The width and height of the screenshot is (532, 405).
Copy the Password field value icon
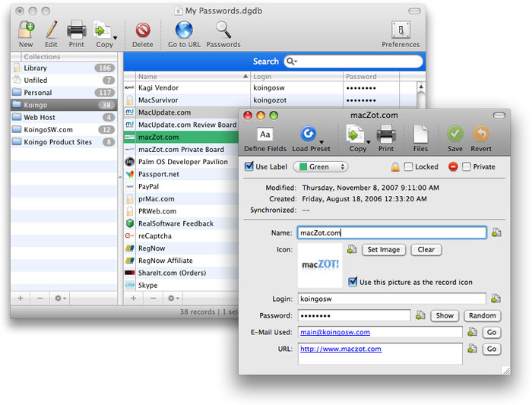tap(420, 315)
